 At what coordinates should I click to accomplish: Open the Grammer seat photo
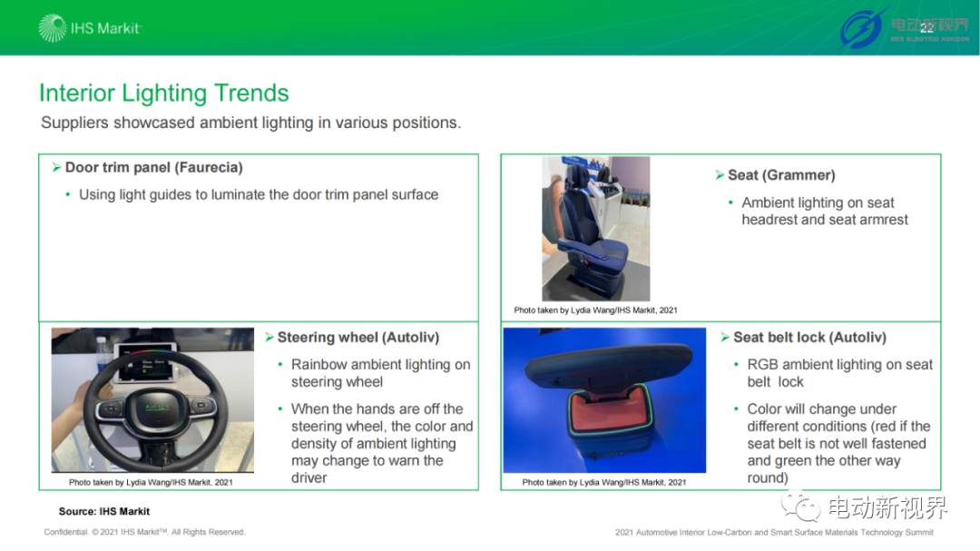pyautogui.click(x=595, y=228)
